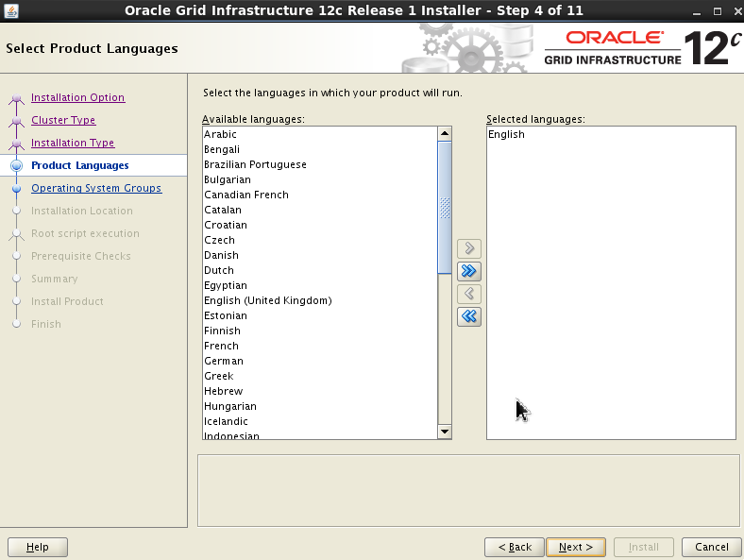This screenshot has height=560, width=744.
Task: Click the Installation Option step marker icon
Action: point(17,98)
